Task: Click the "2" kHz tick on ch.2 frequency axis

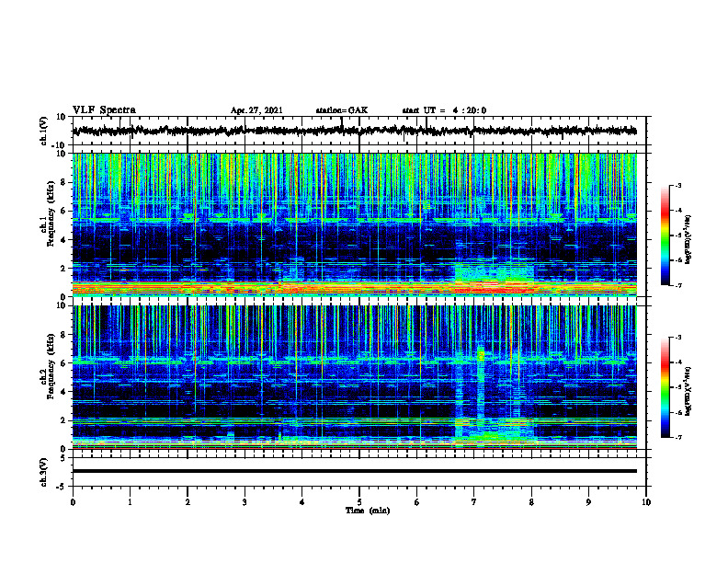Action: (x=63, y=420)
